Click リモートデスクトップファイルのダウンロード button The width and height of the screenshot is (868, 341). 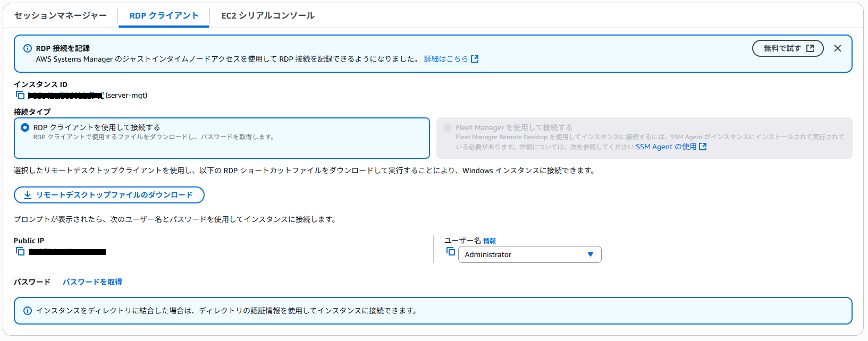click(x=109, y=195)
